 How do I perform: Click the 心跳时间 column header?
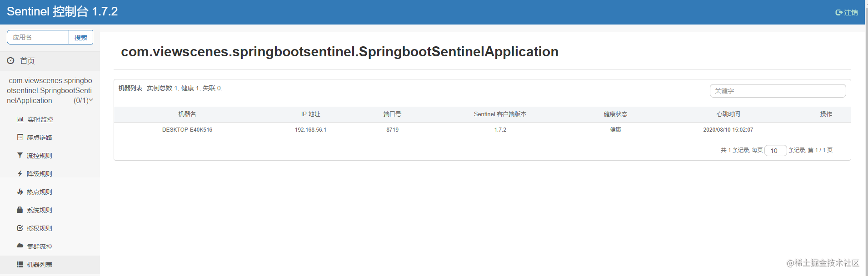[728, 114]
